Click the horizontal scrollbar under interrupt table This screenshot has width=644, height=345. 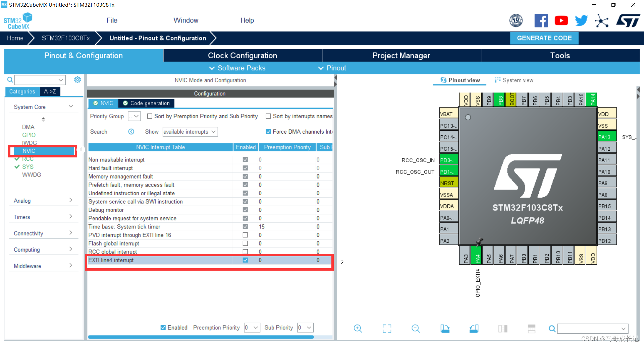(x=201, y=337)
